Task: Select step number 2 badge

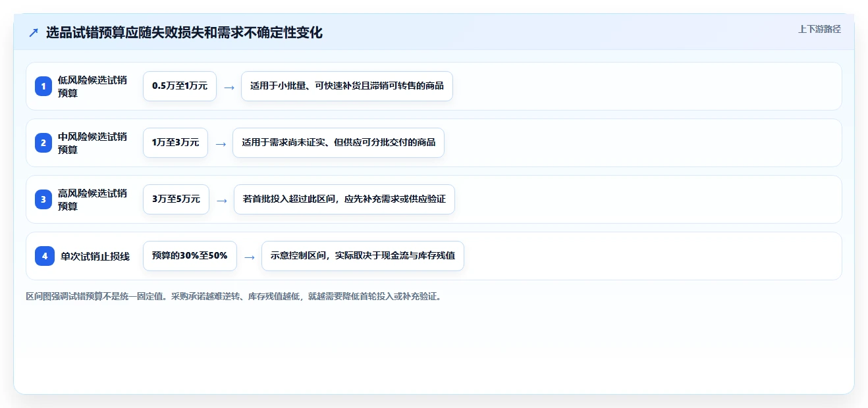Action: pos(43,143)
